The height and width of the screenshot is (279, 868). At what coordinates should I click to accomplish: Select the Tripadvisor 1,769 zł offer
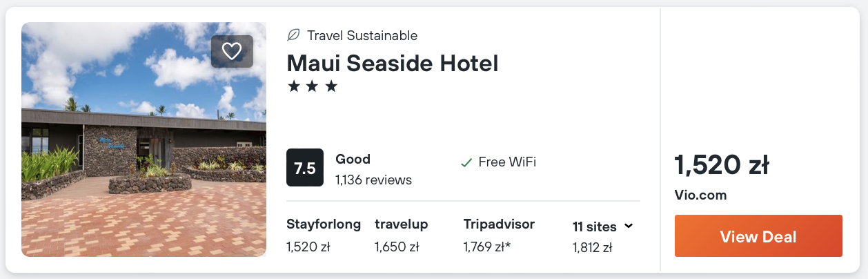[x=499, y=235]
